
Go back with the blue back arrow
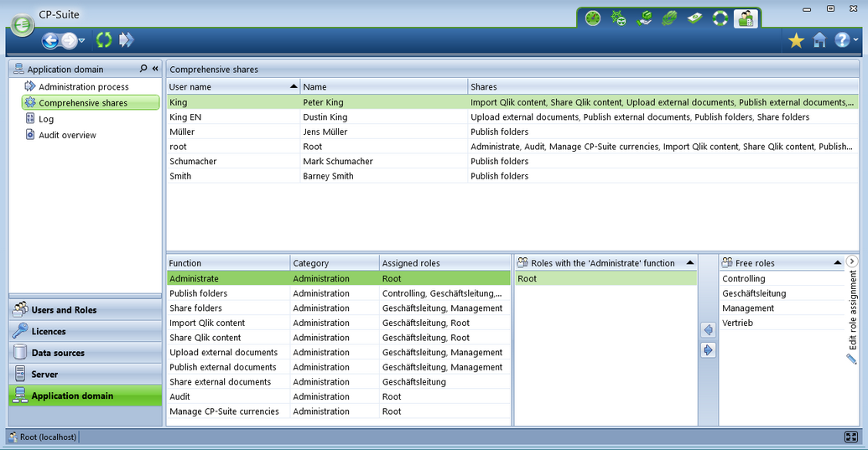click(x=50, y=40)
